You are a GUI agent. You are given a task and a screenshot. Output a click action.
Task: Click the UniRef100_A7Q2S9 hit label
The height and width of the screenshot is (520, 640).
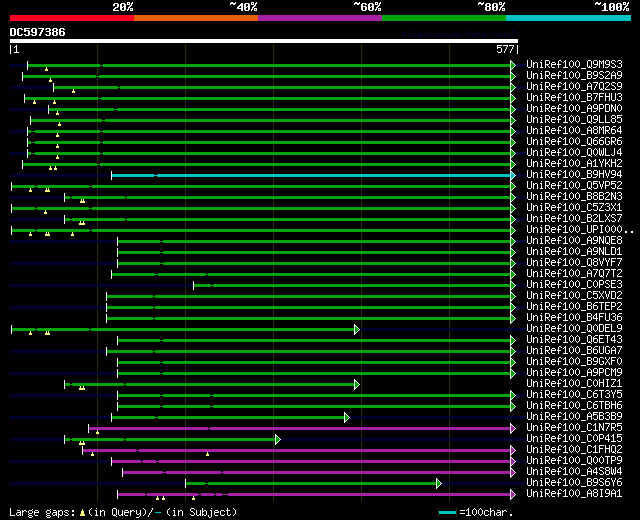point(574,86)
